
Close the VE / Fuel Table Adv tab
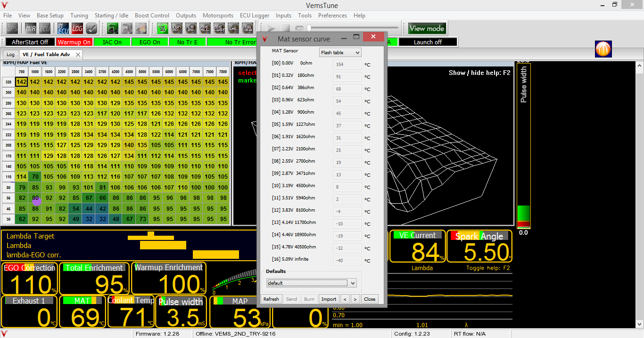click(78, 55)
